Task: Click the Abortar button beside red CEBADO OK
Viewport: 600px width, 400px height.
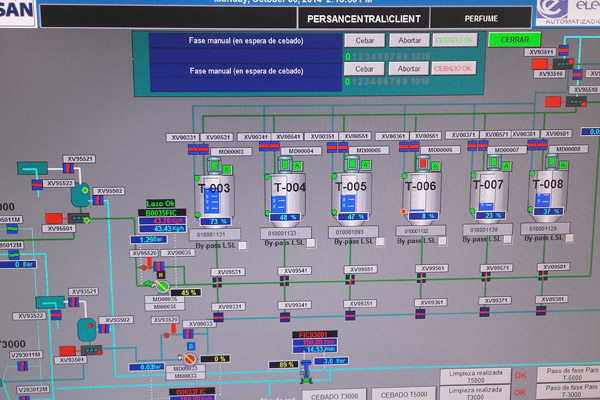Action: [409, 69]
